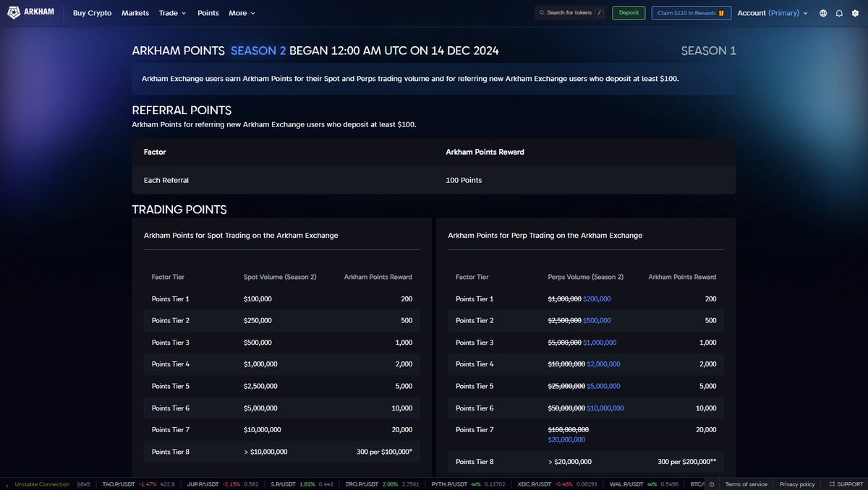The image size is (868, 490).
Task: Click spot Tier 2 volume $250,000
Action: click(258, 320)
